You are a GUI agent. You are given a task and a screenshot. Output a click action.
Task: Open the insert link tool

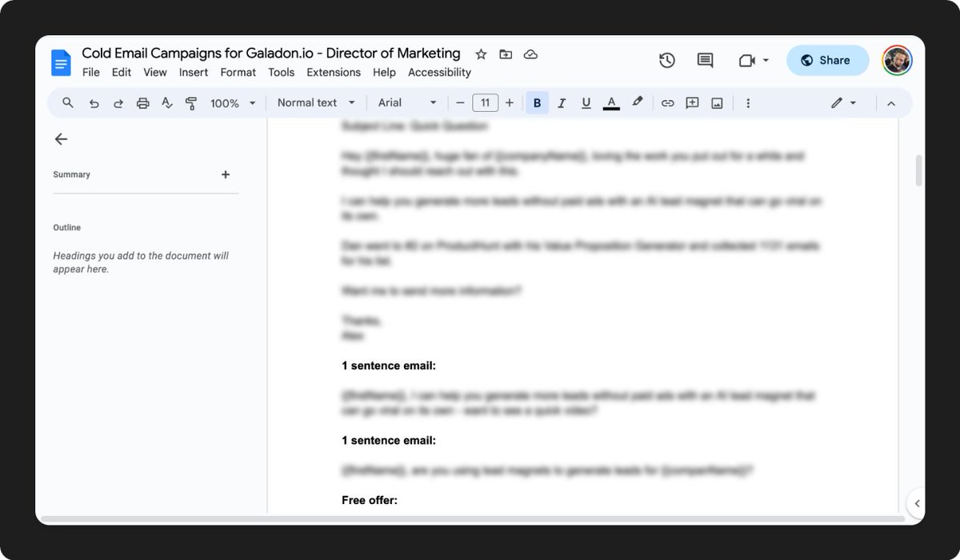click(668, 102)
